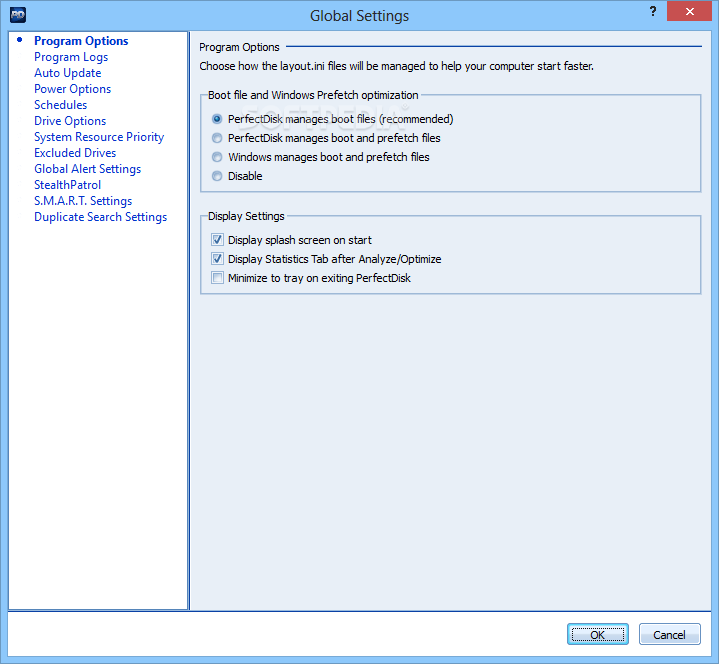Open Drive Options settings

(70, 121)
